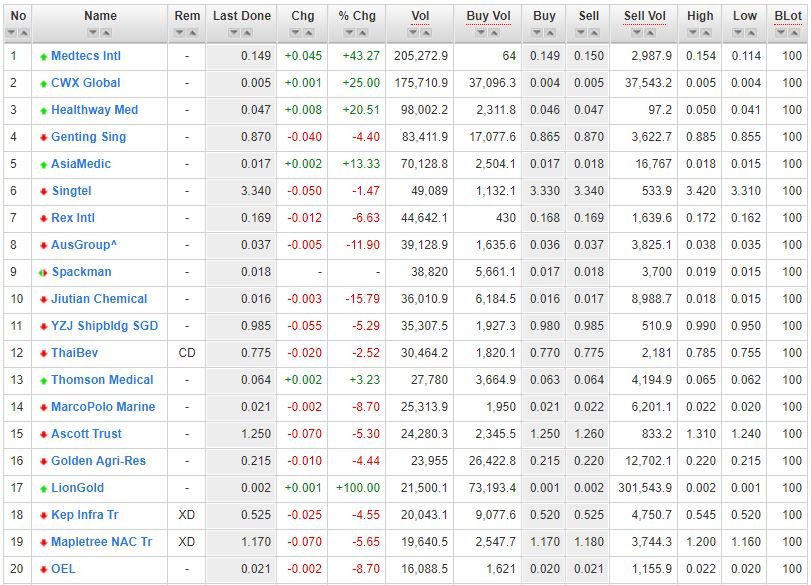Open YZJ Shipbldg SGD link
The width and height of the screenshot is (811, 585).
point(104,326)
